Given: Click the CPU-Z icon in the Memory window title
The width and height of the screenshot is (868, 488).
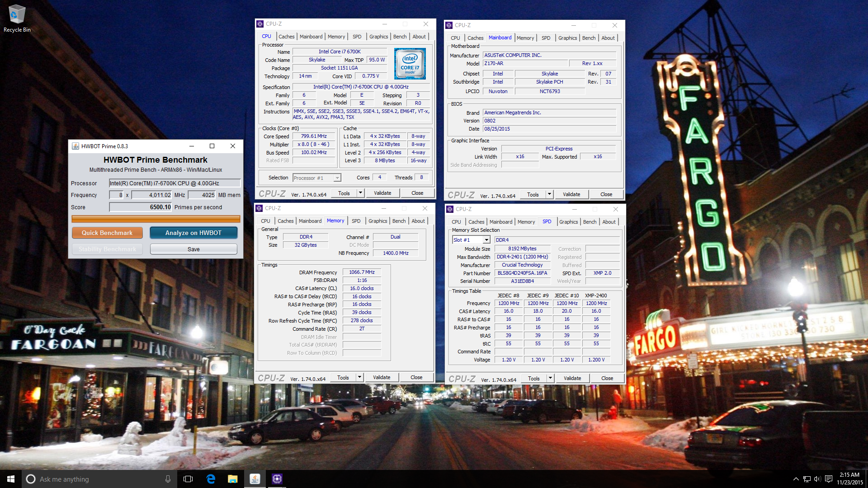Looking at the screenshot, I should click(259, 208).
